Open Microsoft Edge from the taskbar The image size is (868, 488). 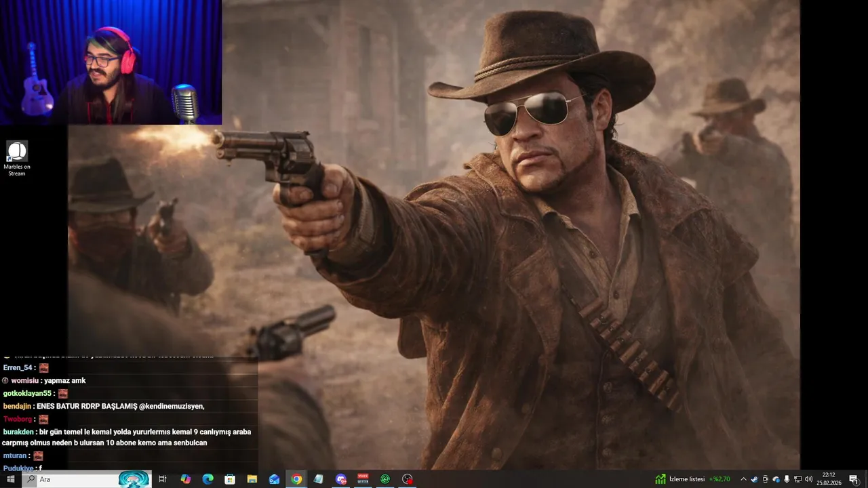click(x=208, y=479)
